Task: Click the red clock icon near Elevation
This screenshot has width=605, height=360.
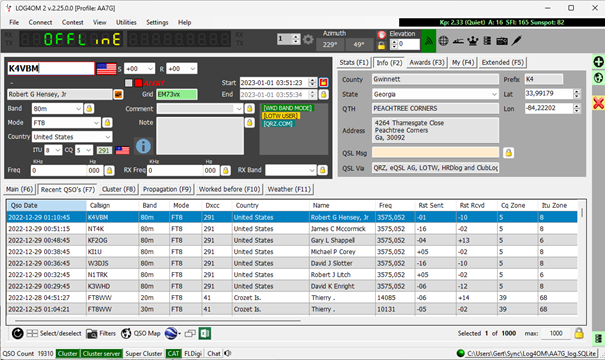Action: click(381, 34)
